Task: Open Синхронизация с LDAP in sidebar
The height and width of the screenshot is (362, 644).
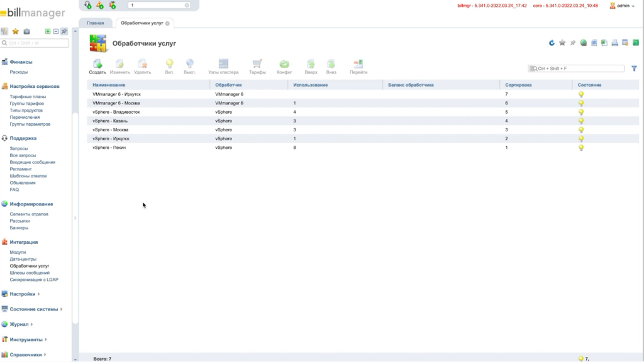Action: pos(34,280)
